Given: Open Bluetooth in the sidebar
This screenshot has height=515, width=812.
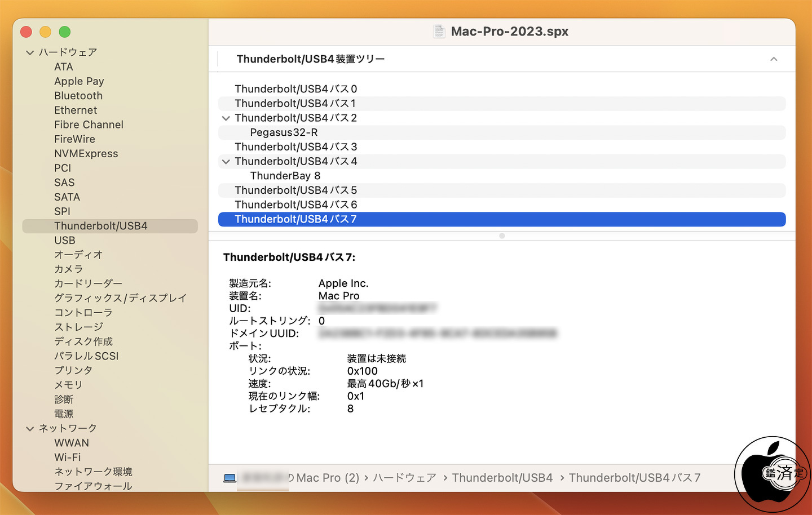Looking at the screenshot, I should click(x=78, y=96).
